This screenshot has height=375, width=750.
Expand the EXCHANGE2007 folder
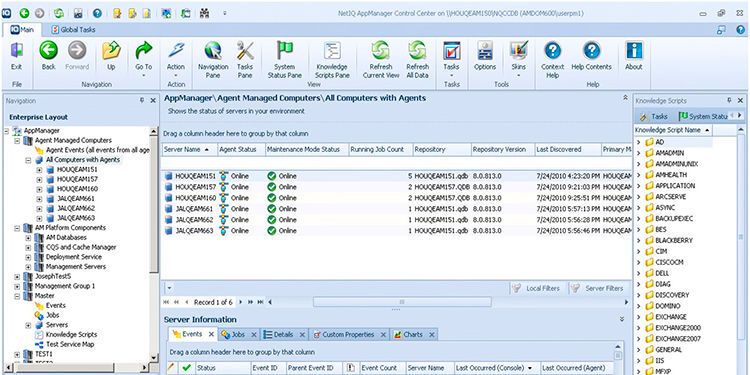tap(638, 339)
